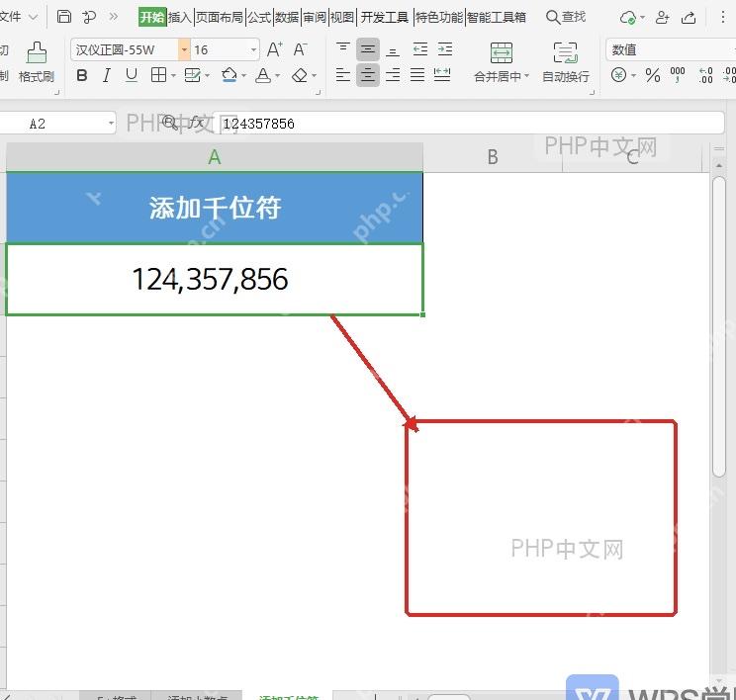Open the 合并居中 dropdown arrow
The image size is (736, 700).
[526, 76]
